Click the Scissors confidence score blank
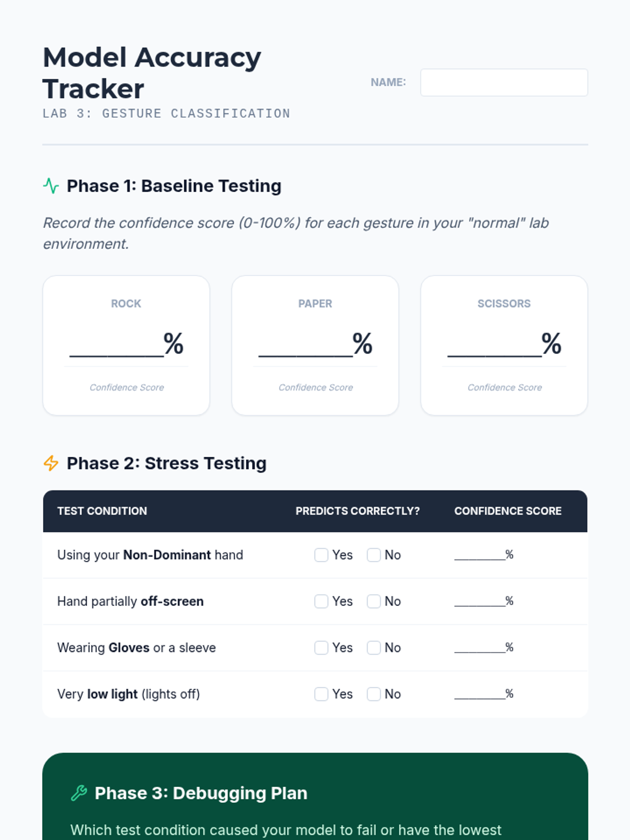Image resolution: width=630 pixels, height=840 pixels. coord(495,346)
